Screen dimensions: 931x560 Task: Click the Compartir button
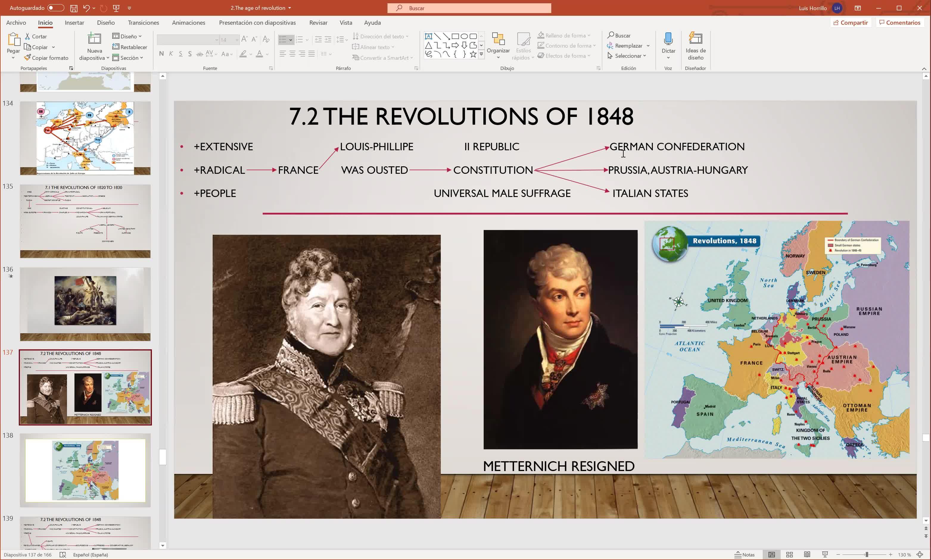pyautogui.click(x=851, y=23)
